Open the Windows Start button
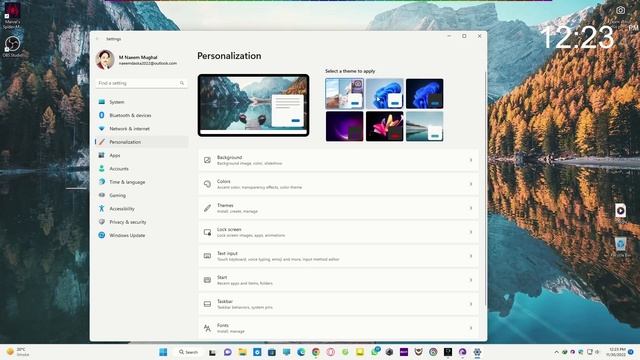The height and width of the screenshot is (360, 640). coord(163,352)
